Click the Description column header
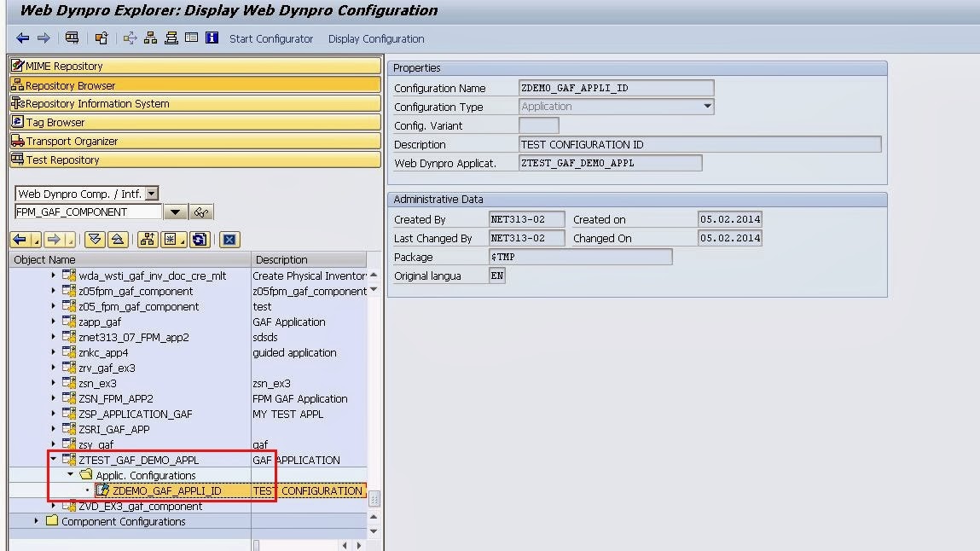Image resolution: width=980 pixels, height=551 pixels. pyautogui.click(x=309, y=259)
